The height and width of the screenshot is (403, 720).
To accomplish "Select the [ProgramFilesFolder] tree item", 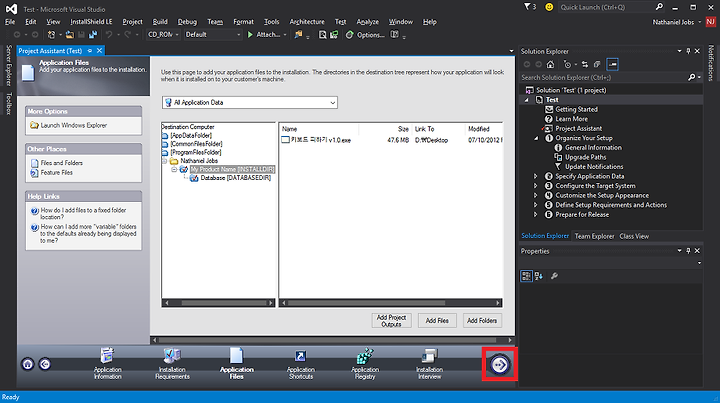I will pos(196,152).
